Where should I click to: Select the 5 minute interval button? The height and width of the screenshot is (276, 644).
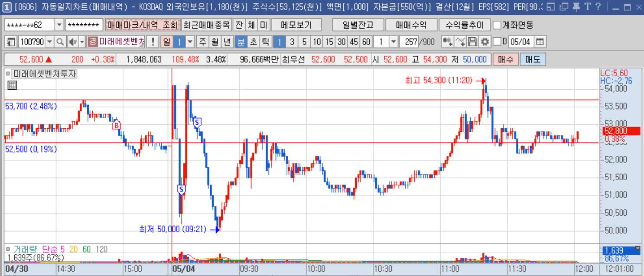304,42
